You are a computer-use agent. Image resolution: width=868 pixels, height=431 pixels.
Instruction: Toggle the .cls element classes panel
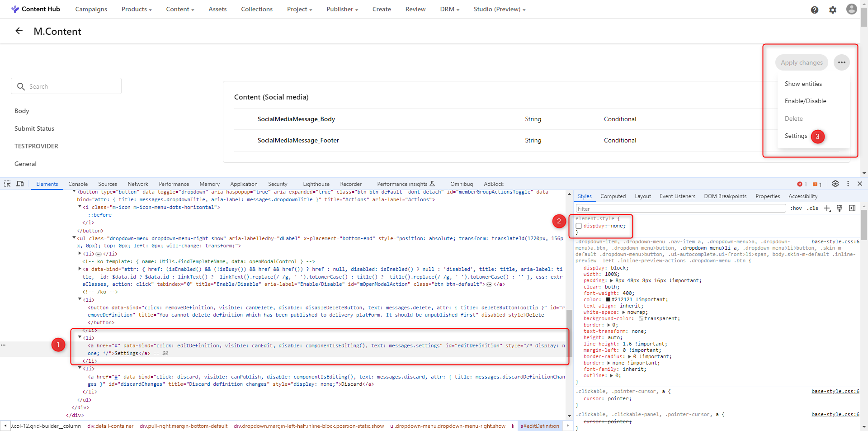[813, 208]
